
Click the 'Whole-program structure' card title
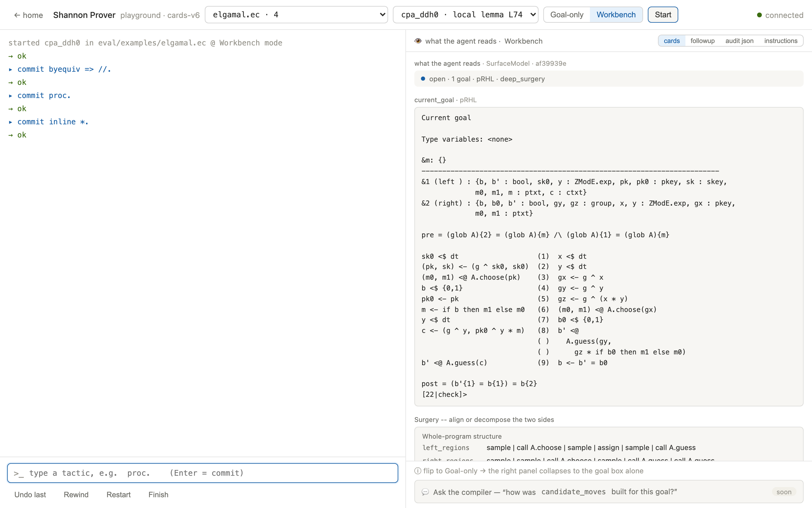pos(462,437)
